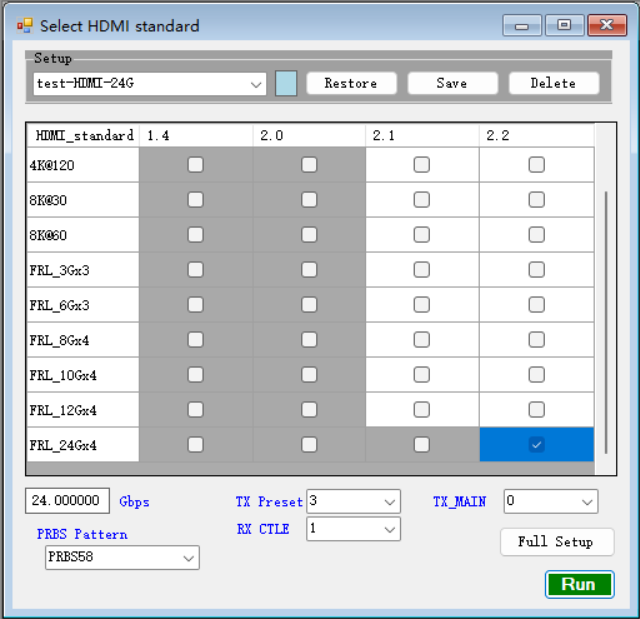The height and width of the screenshot is (619, 640).
Task: Click the HDMI_standard header cell
Action: [83, 135]
